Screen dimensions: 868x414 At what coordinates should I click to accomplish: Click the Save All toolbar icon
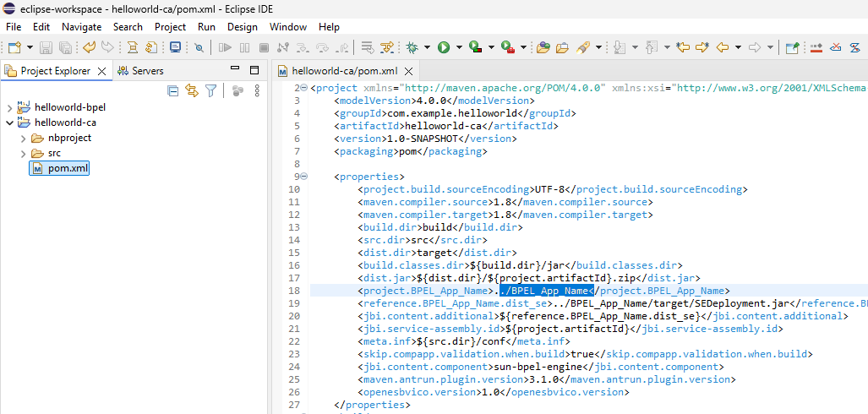coord(65,47)
